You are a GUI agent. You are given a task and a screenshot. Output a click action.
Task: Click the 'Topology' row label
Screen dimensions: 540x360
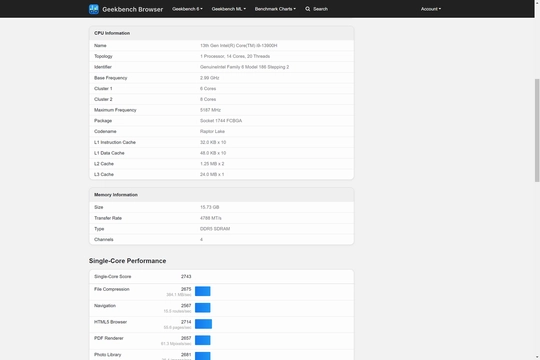coord(103,56)
